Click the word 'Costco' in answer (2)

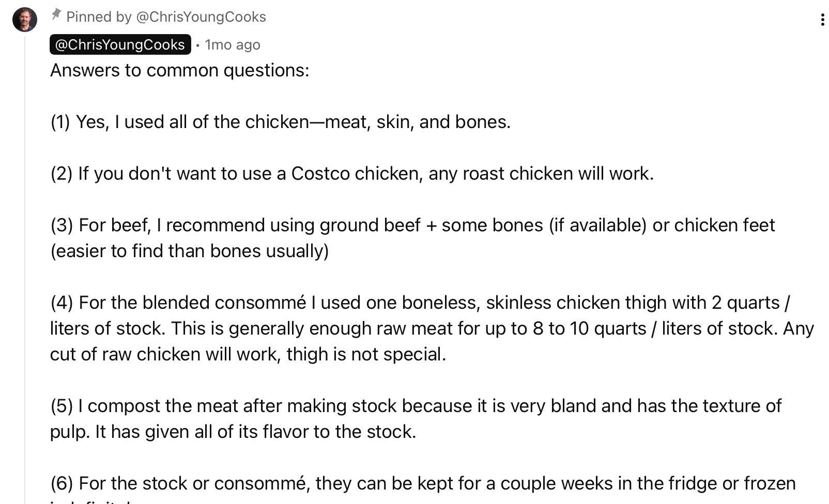tap(320, 174)
